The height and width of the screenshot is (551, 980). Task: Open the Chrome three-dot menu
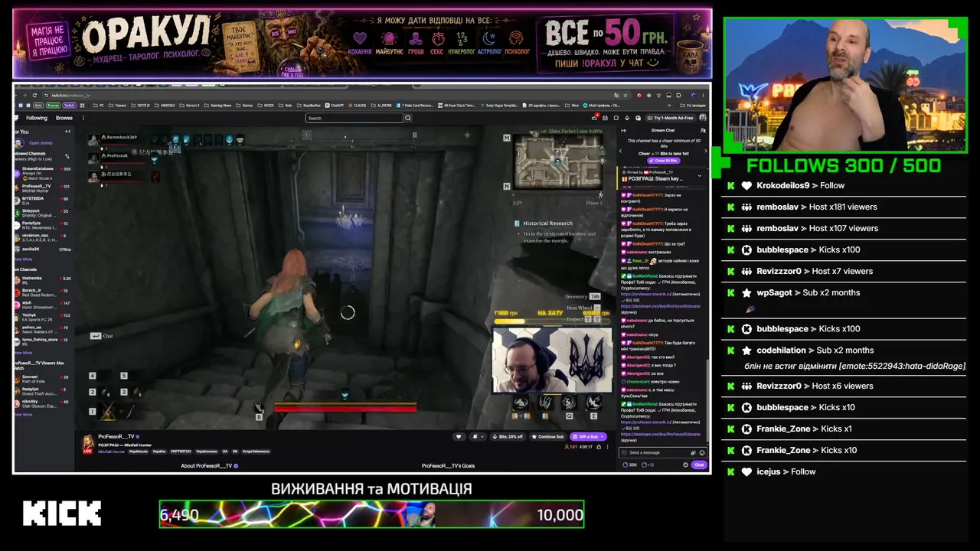point(704,95)
